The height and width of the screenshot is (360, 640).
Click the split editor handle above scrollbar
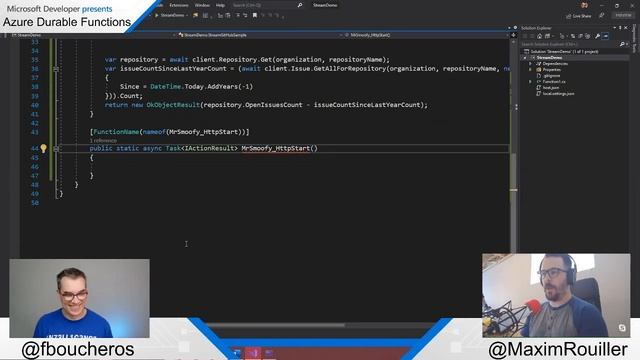pos(513,35)
